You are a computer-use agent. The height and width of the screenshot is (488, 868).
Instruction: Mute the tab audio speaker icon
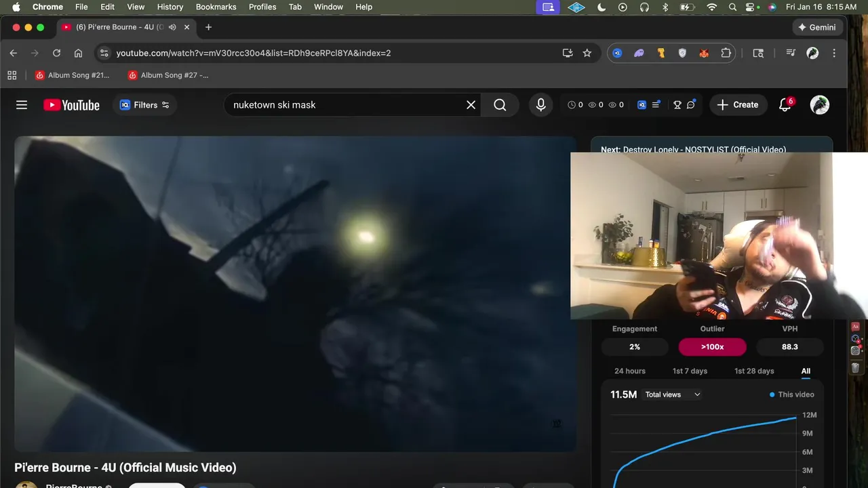172,27
